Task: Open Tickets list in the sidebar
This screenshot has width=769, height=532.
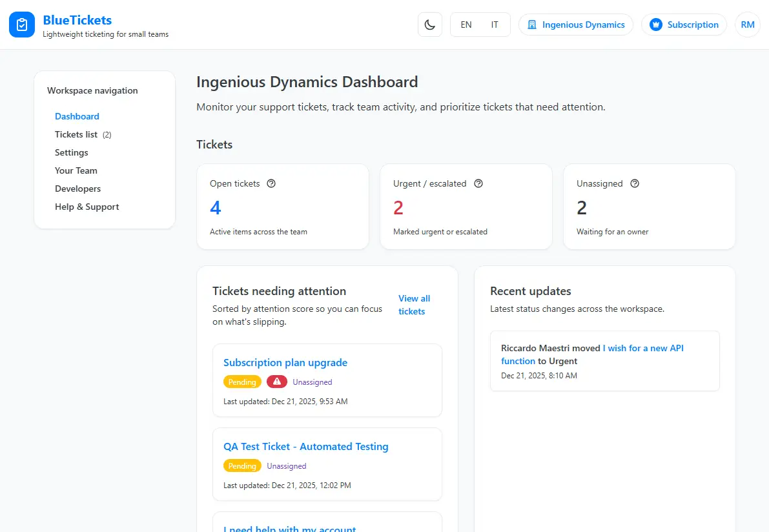Action: [x=76, y=134]
